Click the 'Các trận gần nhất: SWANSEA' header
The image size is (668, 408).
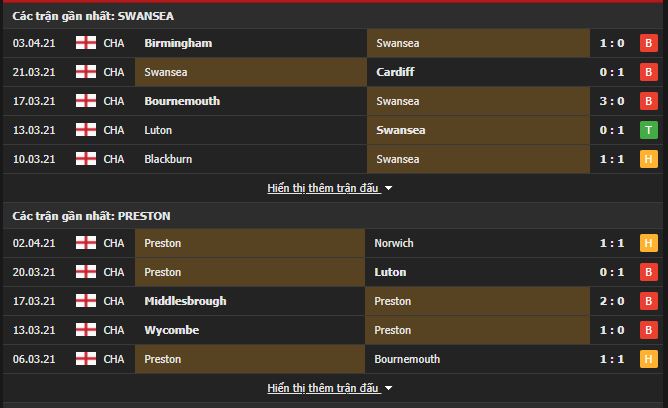point(93,16)
